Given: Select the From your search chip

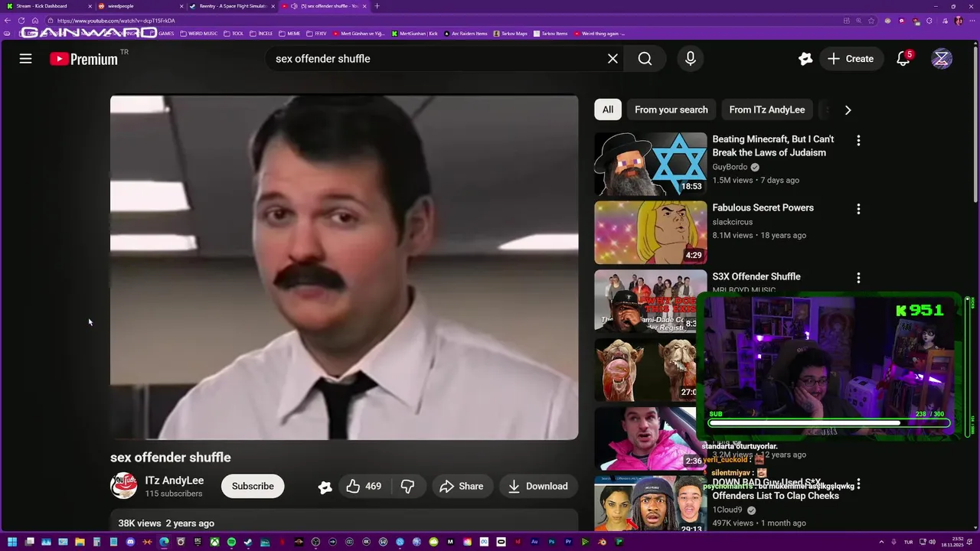Looking at the screenshot, I should click(x=671, y=109).
